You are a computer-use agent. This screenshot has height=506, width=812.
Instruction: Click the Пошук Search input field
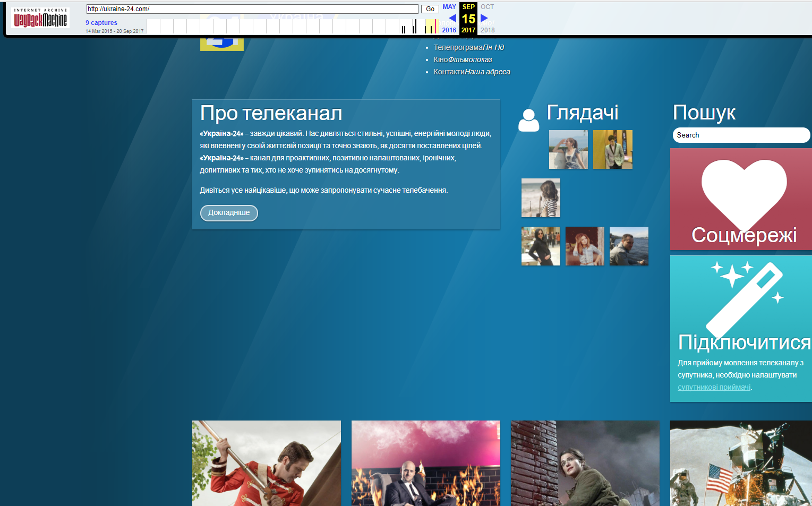[x=741, y=135]
